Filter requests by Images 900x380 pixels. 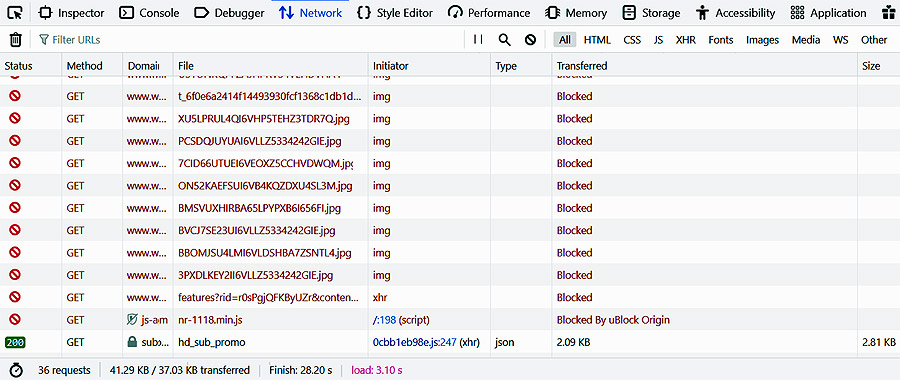click(x=762, y=40)
